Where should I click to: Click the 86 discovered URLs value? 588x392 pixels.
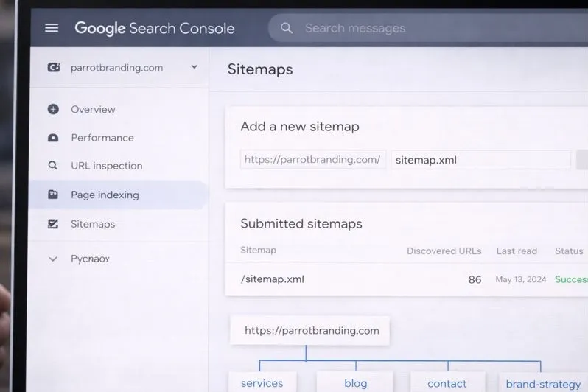point(475,279)
